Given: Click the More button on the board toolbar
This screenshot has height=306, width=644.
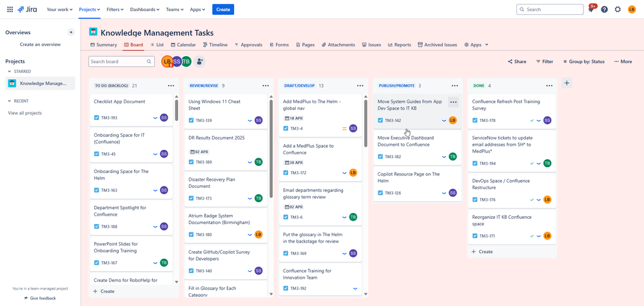Looking at the screenshot, I should (623, 62).
